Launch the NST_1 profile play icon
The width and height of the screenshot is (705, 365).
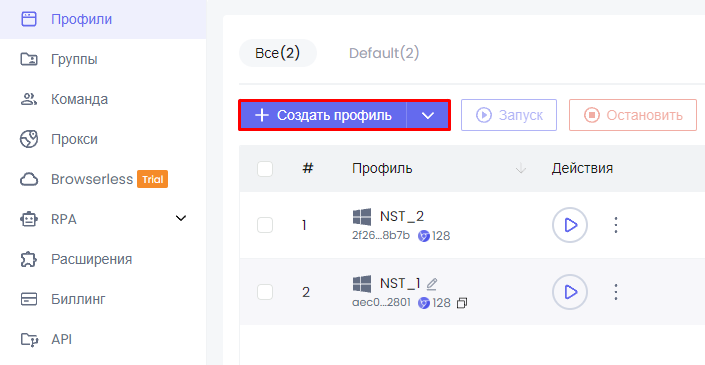(x=570, y=292)
